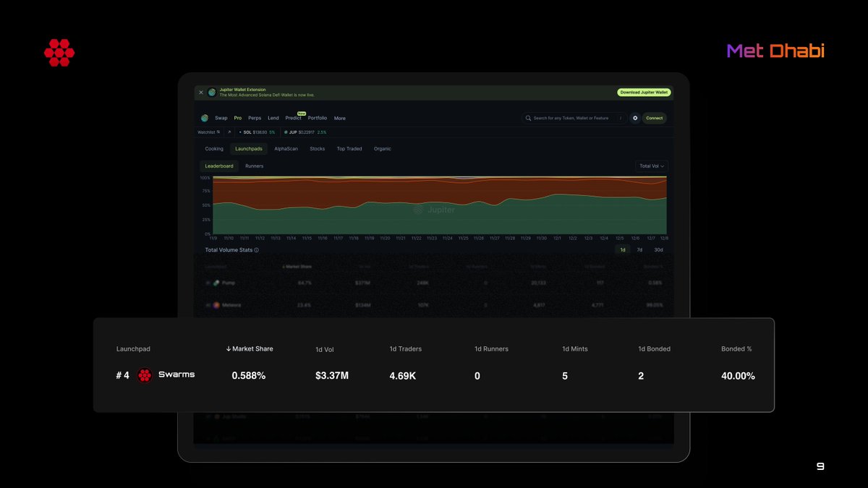Select the Launchpads tab
The image size is (868, 488).
(x=249, y=149)
